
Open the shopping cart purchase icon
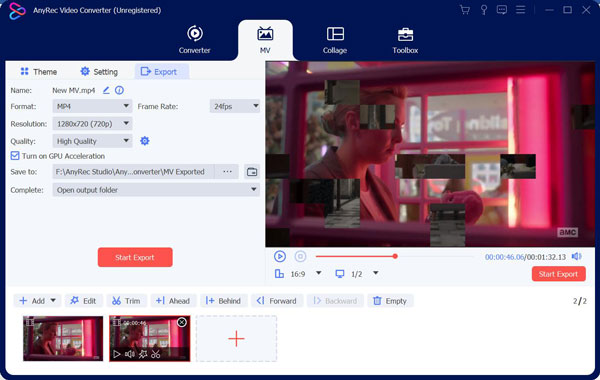pos(465,10)
